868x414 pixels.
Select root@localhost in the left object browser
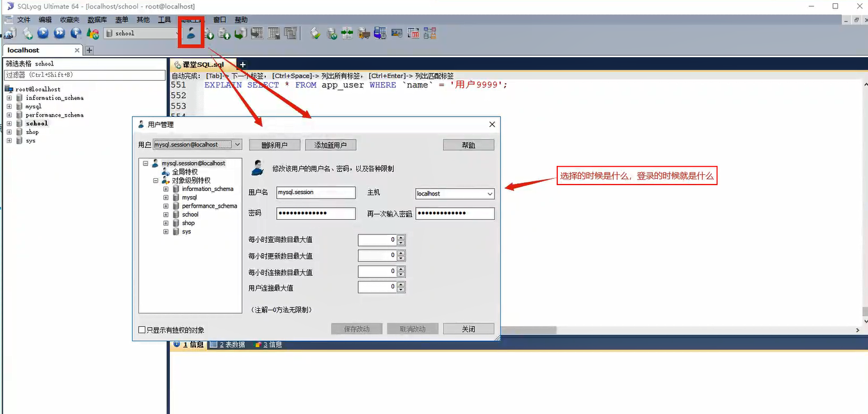(38, 89)
